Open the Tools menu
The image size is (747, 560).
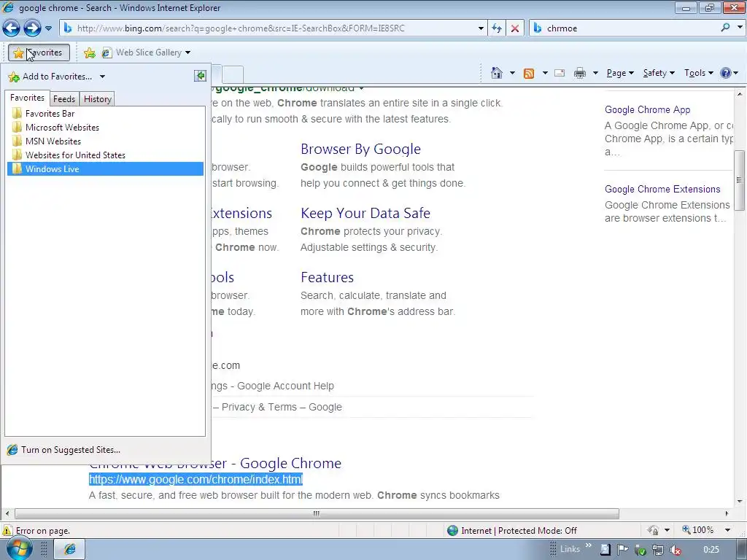coord(698,73)
